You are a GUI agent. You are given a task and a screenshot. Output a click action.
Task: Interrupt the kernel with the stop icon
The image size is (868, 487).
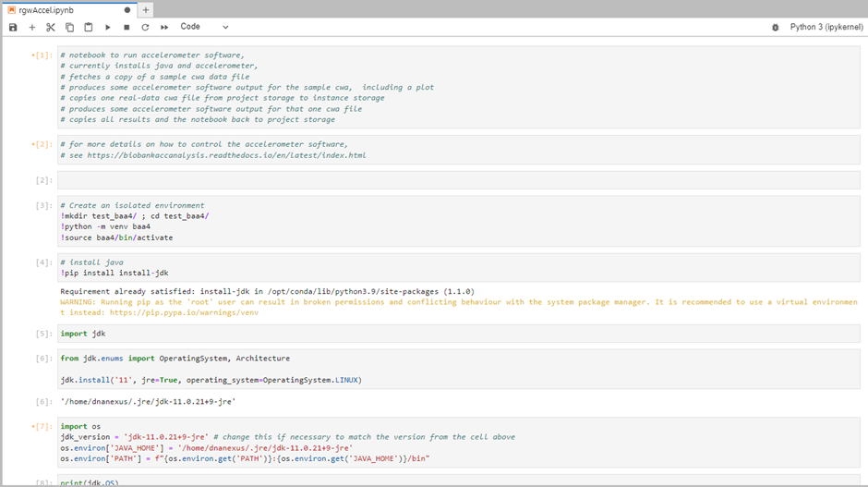pyautogui.click(x=127, y=27)
